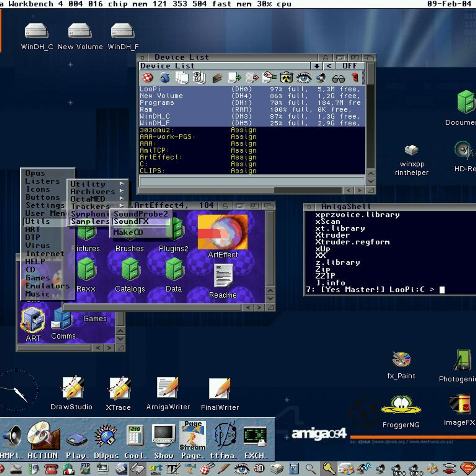Open the Games menu entry in the Opus menu
476x476 pixels.
pyautogui.click(x=38, y=278)
